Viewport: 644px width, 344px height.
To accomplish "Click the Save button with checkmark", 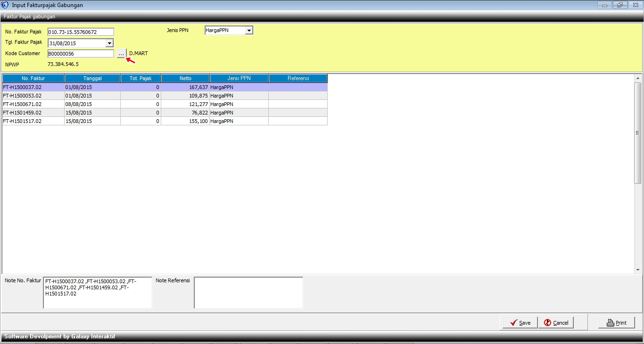I will 519,323.
